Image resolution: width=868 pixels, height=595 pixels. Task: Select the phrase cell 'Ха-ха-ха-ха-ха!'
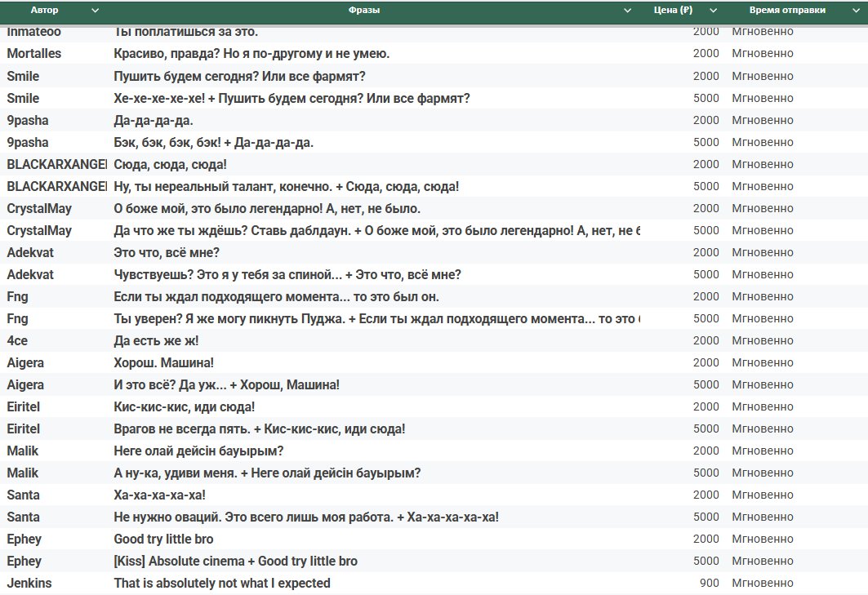[159, 495]
